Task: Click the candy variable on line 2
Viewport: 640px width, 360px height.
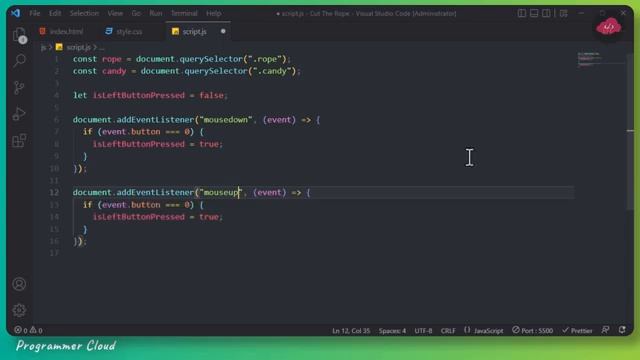Action: [114, 71]
